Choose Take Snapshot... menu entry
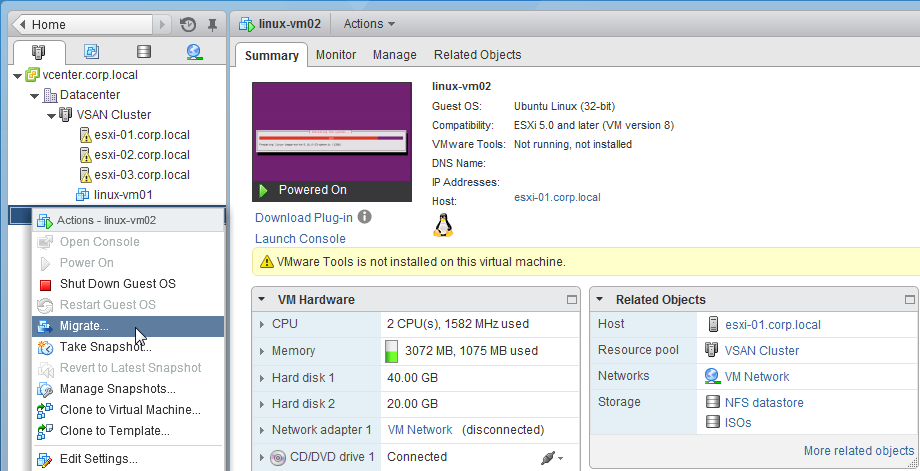The image size is (920, 471). [x=128, y=347]
